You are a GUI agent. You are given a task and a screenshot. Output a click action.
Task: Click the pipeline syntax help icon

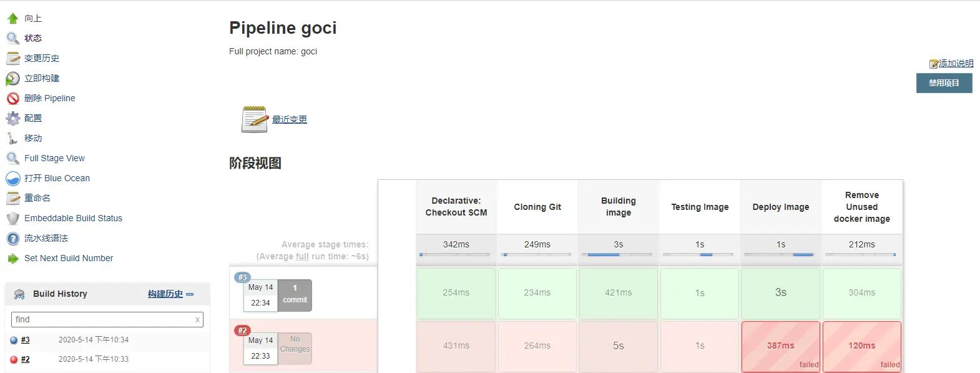click(x=12, y=239)
